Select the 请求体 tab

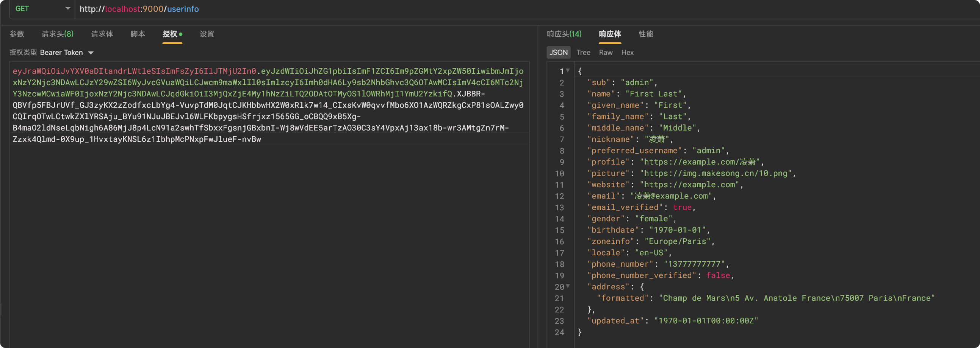point(102,34)
